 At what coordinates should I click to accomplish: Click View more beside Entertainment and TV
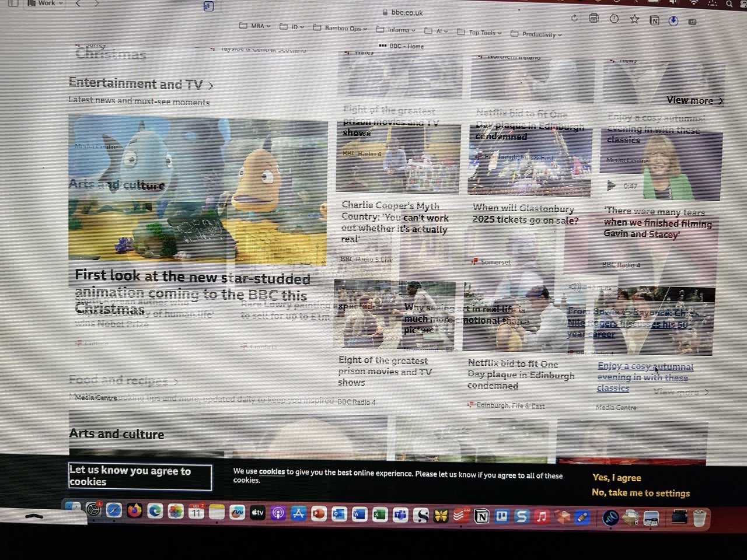pyautogui.click(x=694, y=100)
